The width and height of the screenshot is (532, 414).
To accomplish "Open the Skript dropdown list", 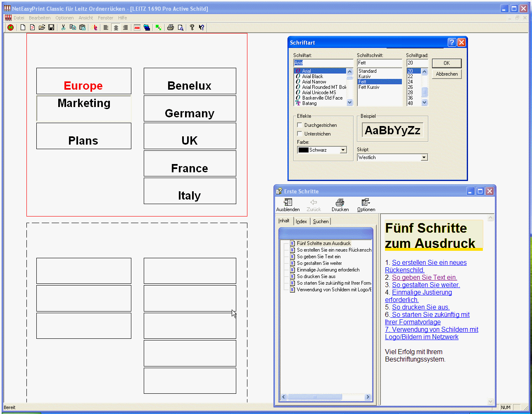I will click(423, 157).
